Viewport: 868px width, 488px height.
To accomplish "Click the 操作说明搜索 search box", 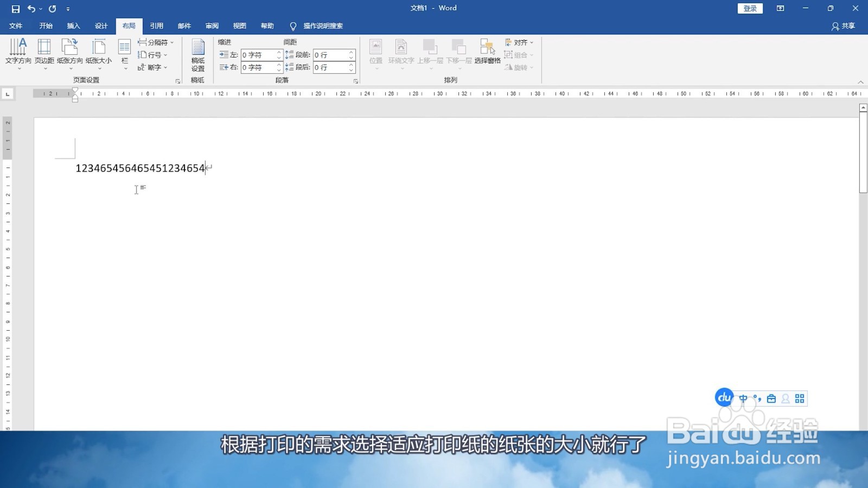I will coord(317,26).
